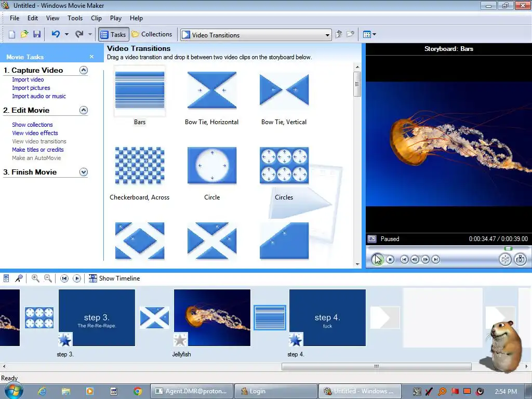Open the Play menu
This screenshot has width=532, height=399.
click(x=116, y=18)
